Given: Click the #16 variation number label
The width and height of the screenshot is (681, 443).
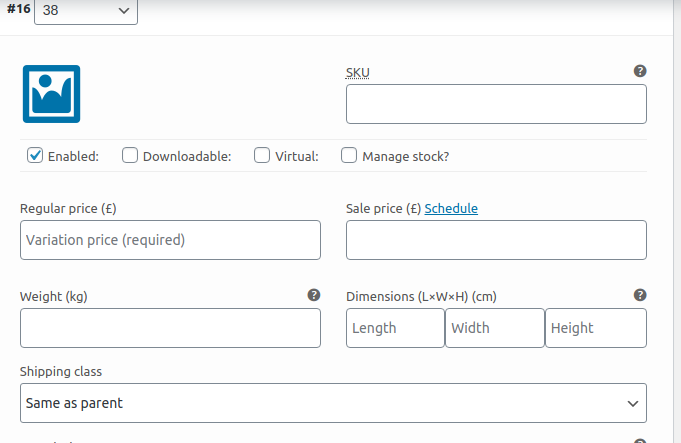Looking at the screenshot, I should click(x=18, y=9).
